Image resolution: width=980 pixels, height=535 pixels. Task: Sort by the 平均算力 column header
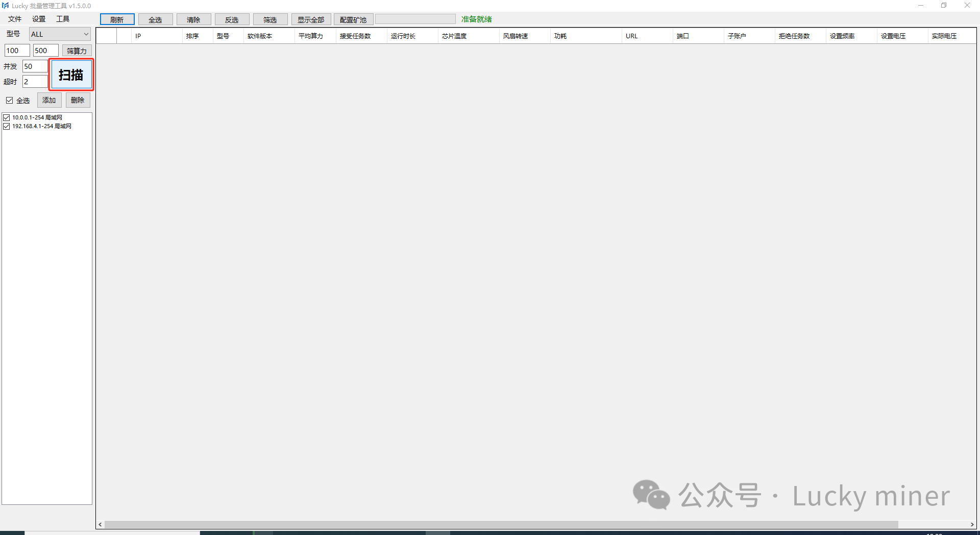[x=311, y=36]
